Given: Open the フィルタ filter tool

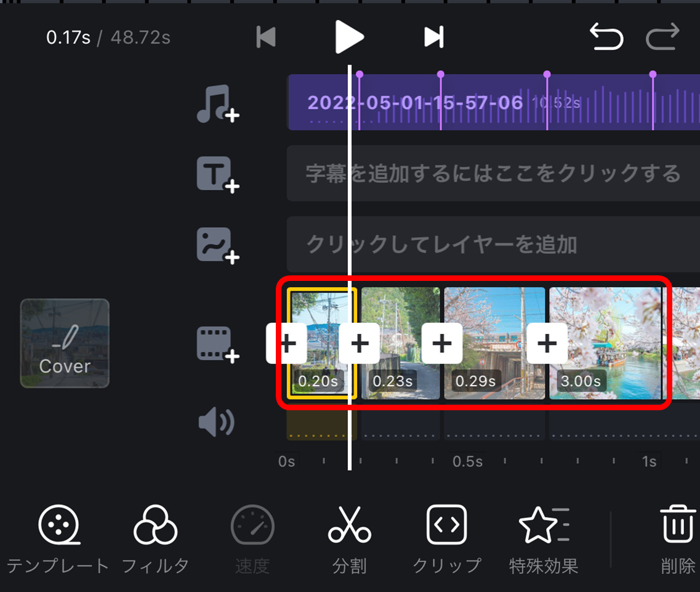Looking at the screenshot, I should pyautogui.click(x=155, y=540).
